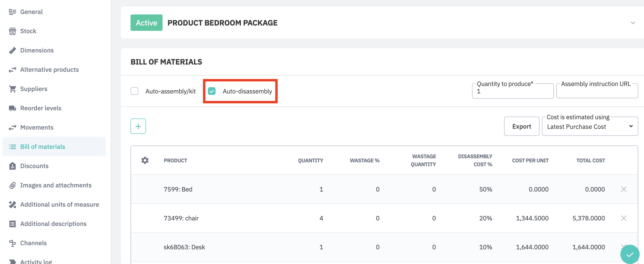Viewport: 644px width, 264px height.
Task: Click the Active status badge
Action: point(146,23)
